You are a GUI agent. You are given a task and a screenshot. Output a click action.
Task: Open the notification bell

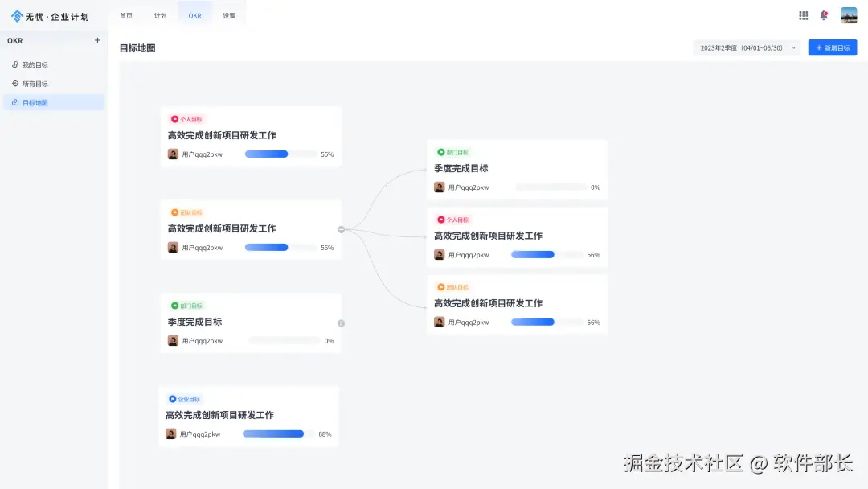[823, 14]
